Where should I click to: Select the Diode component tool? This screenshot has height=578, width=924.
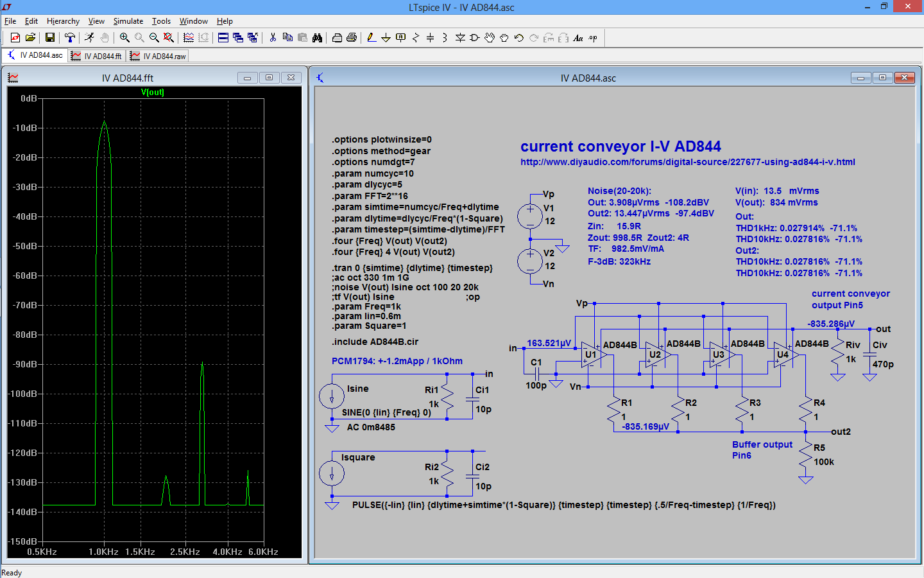point(460,38)
